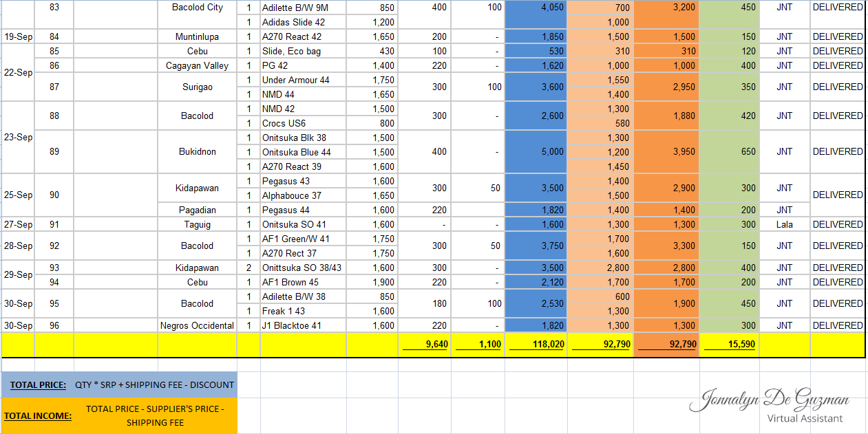Select the 'Freak 1 43' cell

point(303,311)
